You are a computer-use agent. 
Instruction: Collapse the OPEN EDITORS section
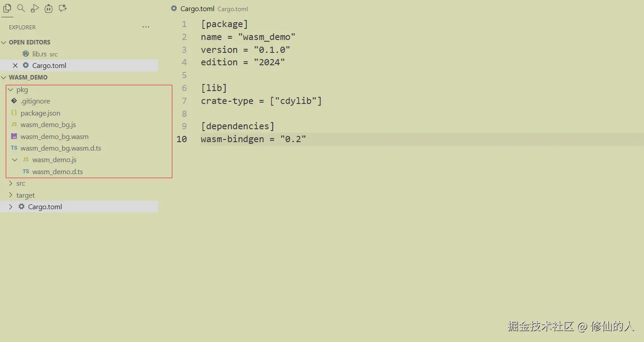tap(4, 42)
